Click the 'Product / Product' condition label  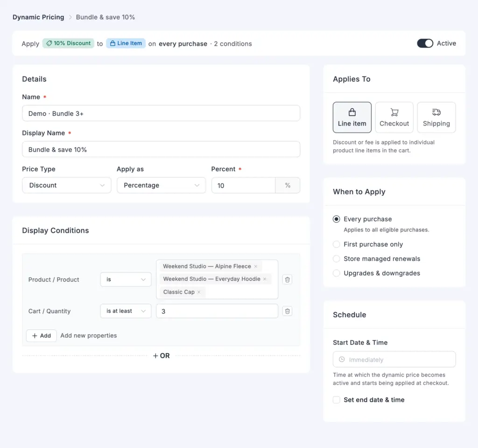tap(54, 280)
